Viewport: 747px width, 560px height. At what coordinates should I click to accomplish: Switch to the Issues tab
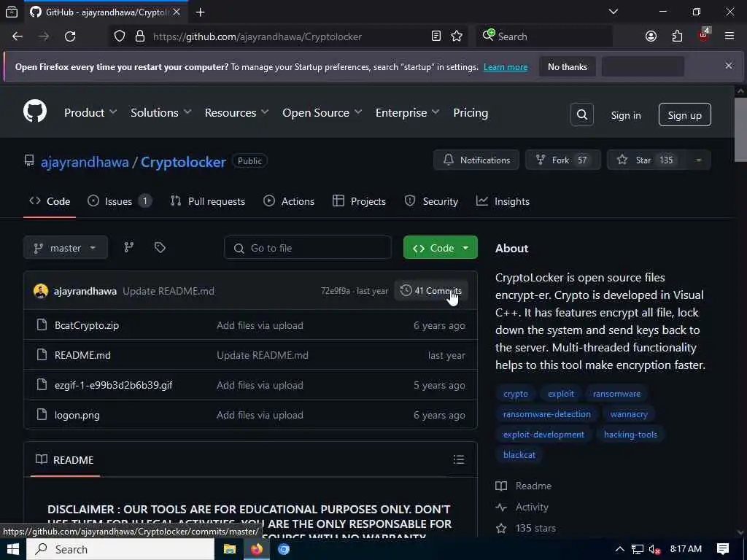(120, 201)
